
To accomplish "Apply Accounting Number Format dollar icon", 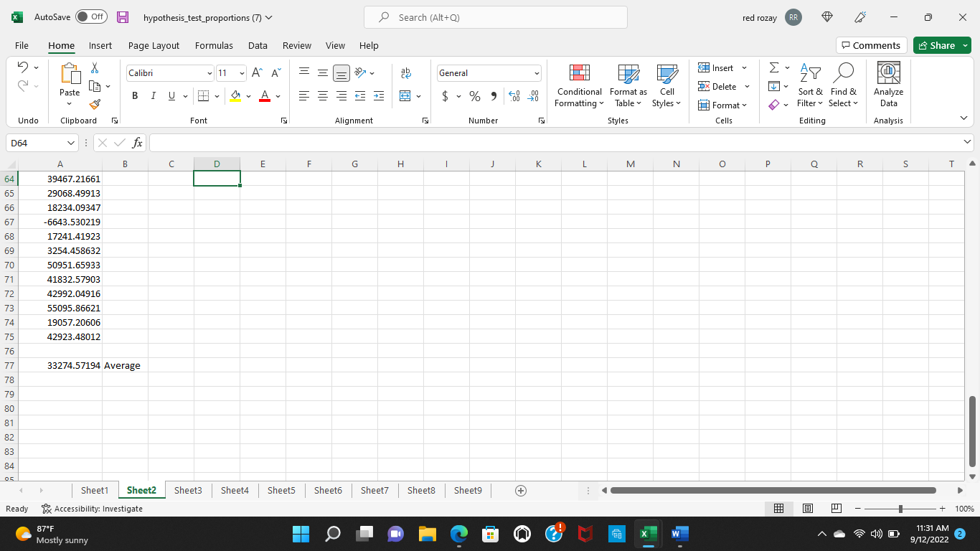I will pos(445,95).
